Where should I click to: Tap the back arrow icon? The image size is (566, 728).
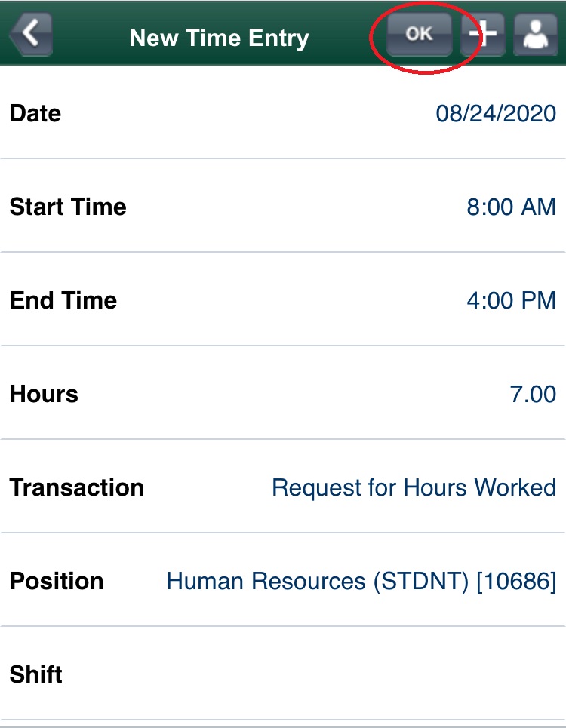click(30, 35)
